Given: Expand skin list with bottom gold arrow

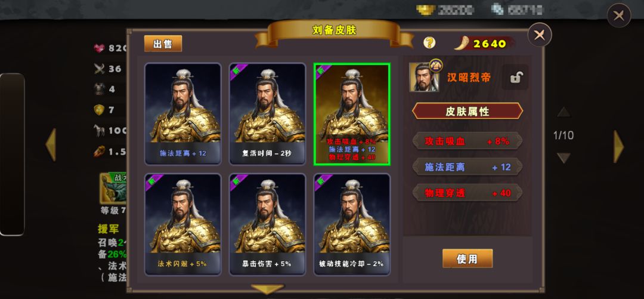Looking at the screenshot, I should pyautogui.click(x=267, y=289).
